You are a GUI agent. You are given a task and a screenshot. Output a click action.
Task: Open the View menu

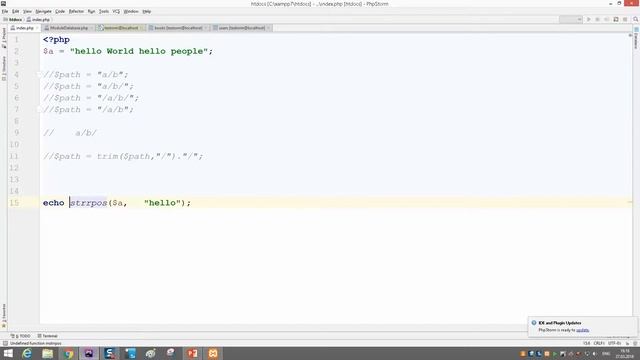coord(27,11)
